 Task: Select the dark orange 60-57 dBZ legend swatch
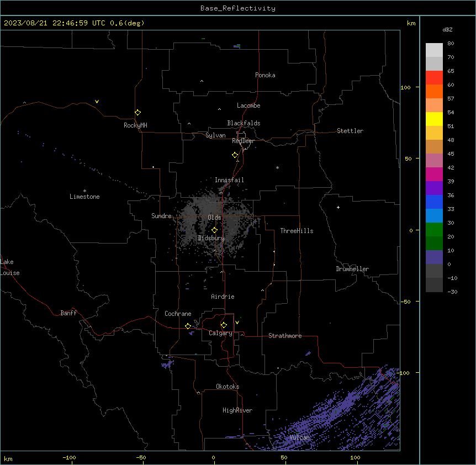(x=434, y=91)
